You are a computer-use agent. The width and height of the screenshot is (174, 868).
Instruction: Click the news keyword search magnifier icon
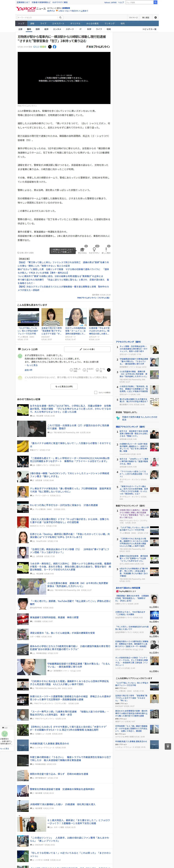click(x=60, y=18)
